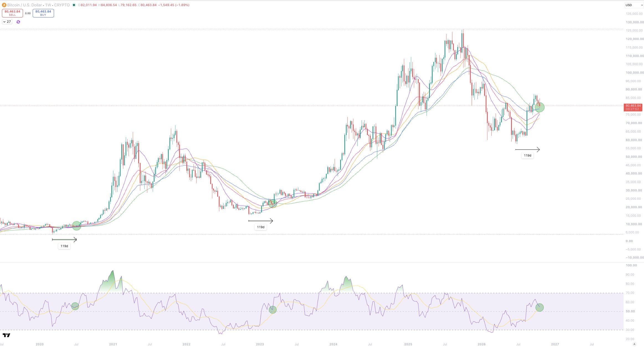The height and width of the screenshot is (347, 644).
Task: Click the orange Bitcoin logo icon
Action: 4,5
